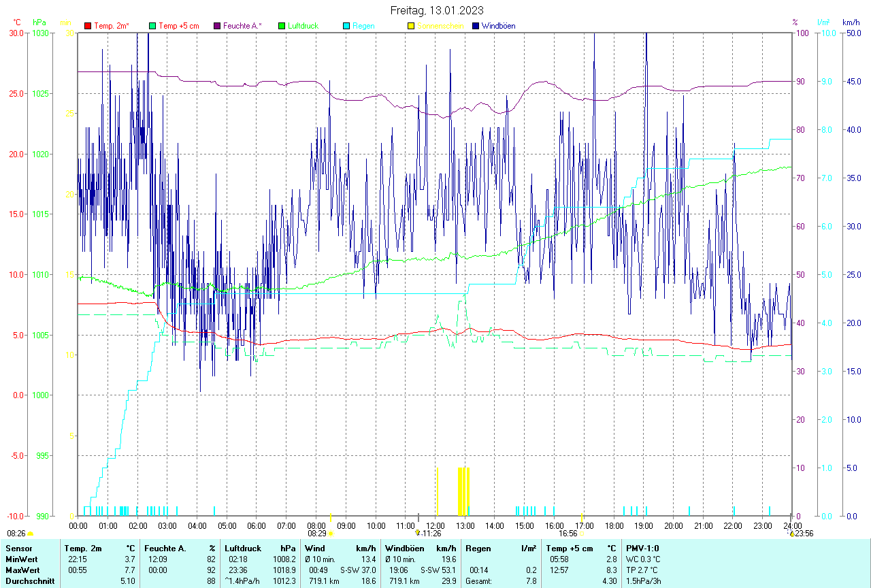Click the 12:00 label on the time axis
871x588 pixels.
coord(435,525)
